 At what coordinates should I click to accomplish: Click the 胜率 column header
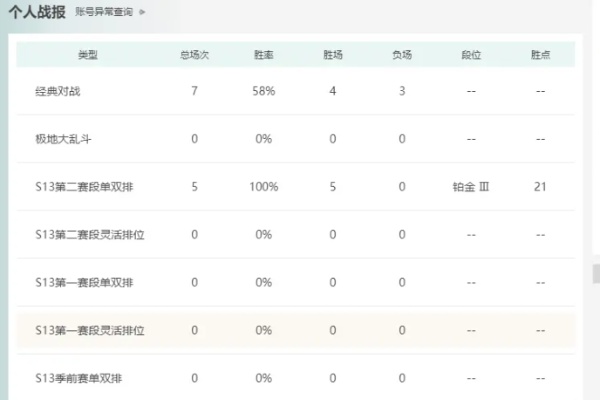264,55
